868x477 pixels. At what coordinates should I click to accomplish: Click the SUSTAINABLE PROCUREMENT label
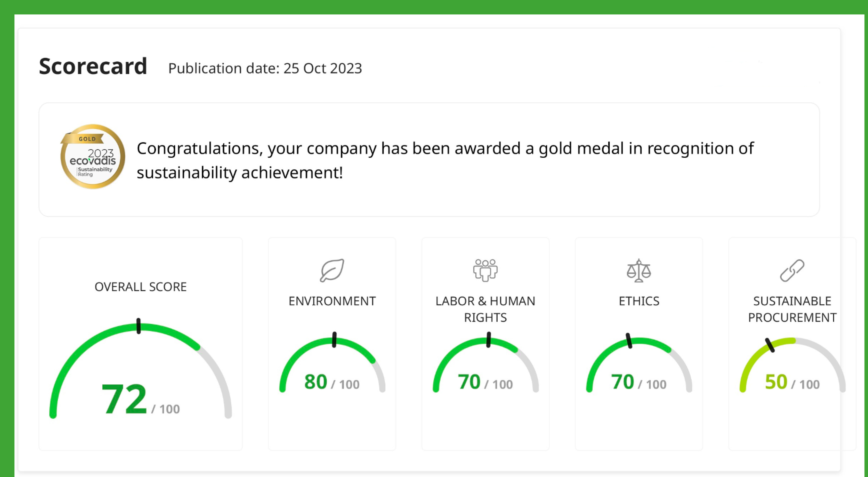tap(792, 309)
